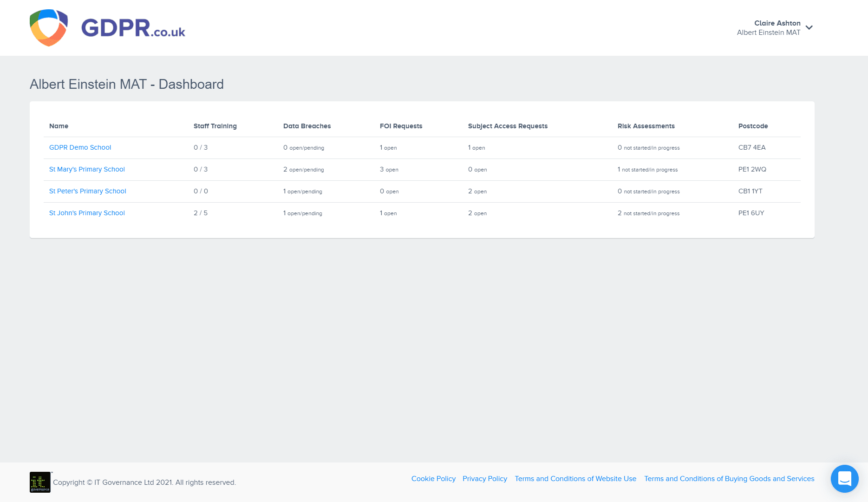
Task: Click the postcode PE1 2WQ
Action: [x=752, y=169]
